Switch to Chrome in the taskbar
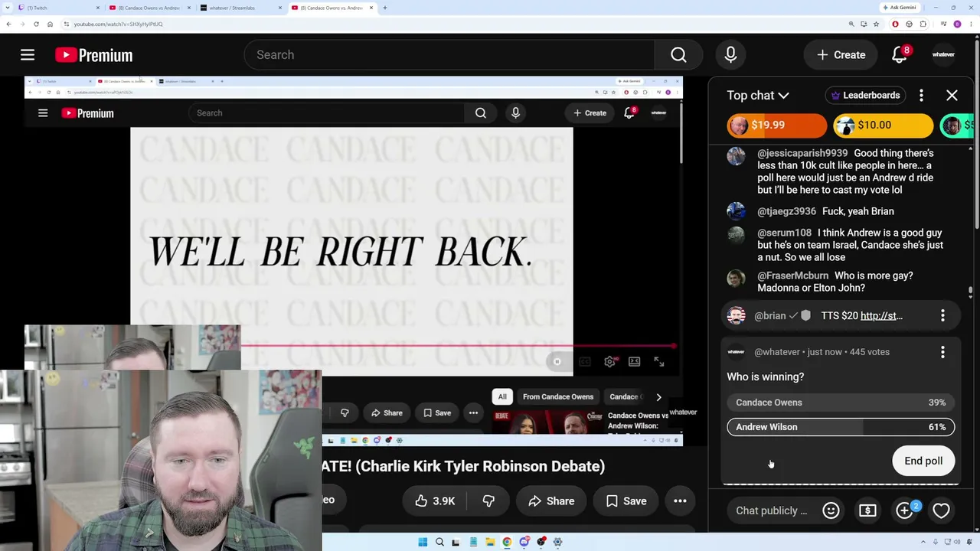Screen dimensions: 980x551 [507, 542]
